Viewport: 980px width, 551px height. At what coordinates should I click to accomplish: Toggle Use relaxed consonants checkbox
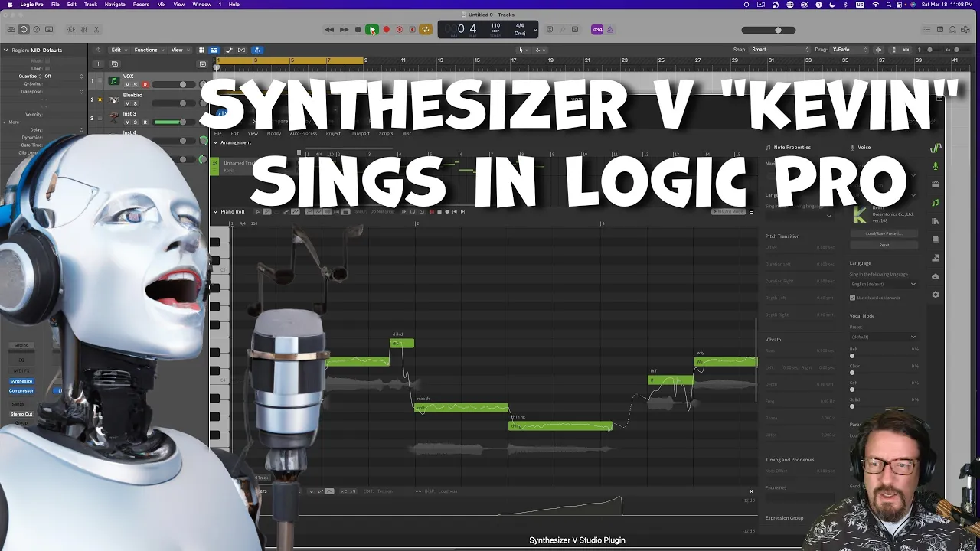852,298
